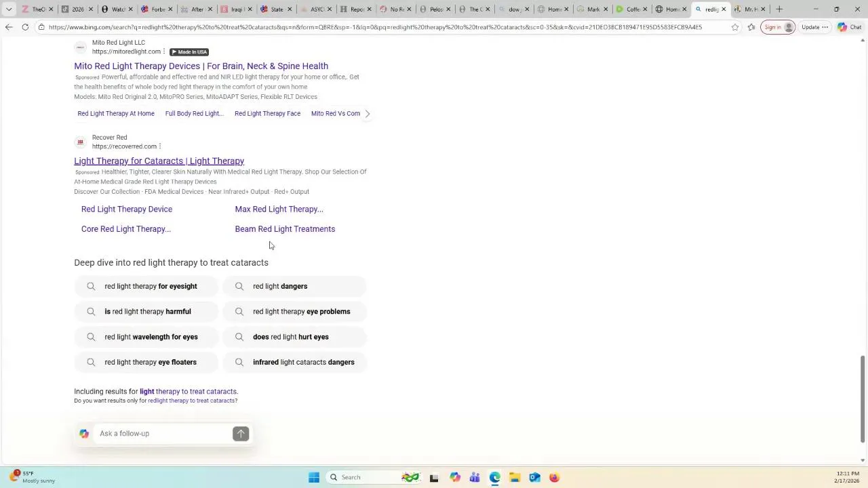
Task: Click the Ask a follow-up input field
Action: point(163,434)
